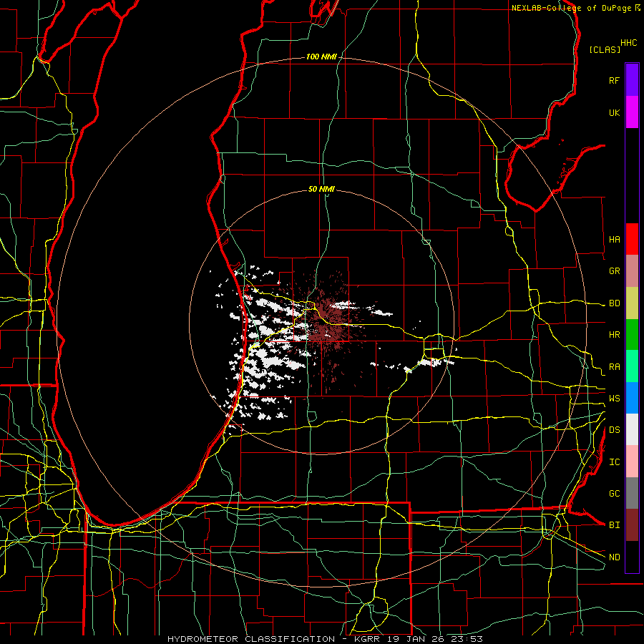
Task: Click the HA red legend swatch
Action: (x=632, y=239)
